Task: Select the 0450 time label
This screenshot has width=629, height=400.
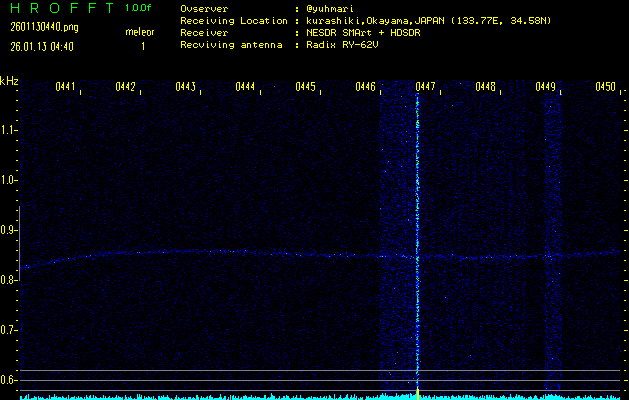Action: click(605, 87)
